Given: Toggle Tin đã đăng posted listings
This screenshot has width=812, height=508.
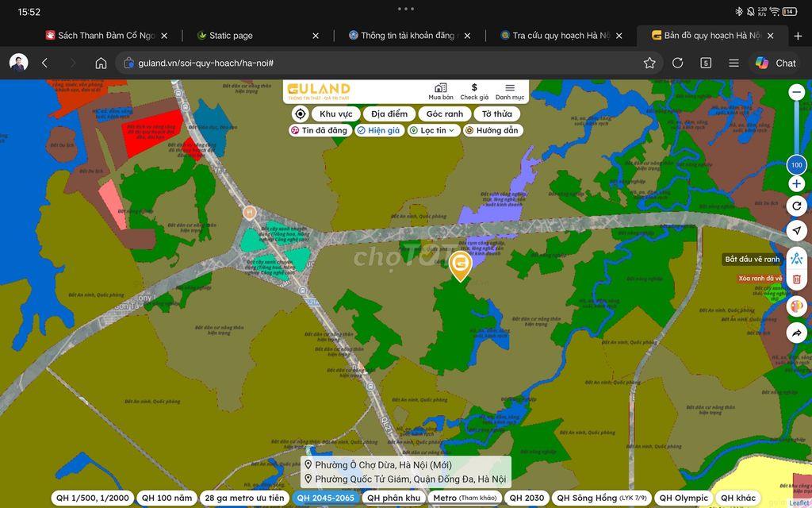Looking at the screenshot, I should 320,131.
